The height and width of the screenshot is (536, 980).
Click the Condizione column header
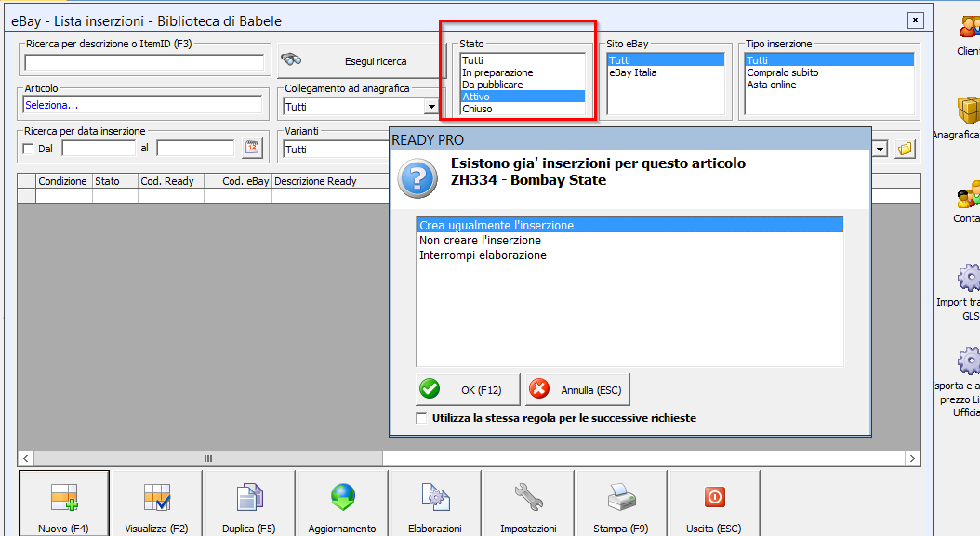[x=64, y=180]
